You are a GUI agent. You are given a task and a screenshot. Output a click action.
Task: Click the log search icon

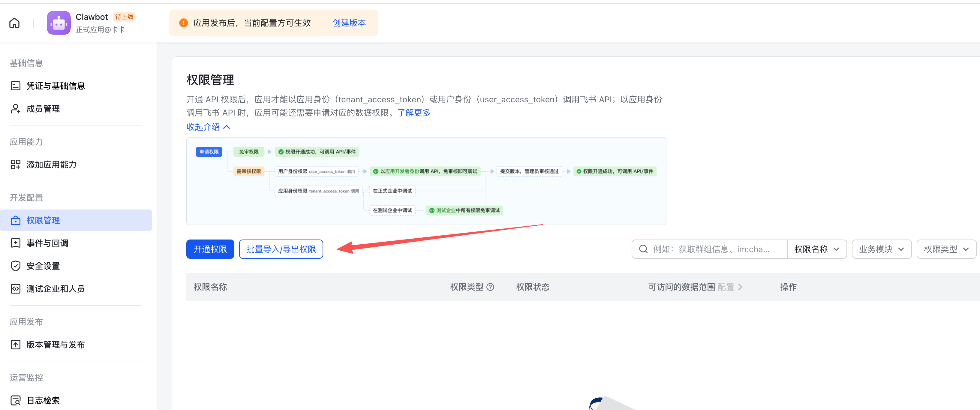pos(16,400)
